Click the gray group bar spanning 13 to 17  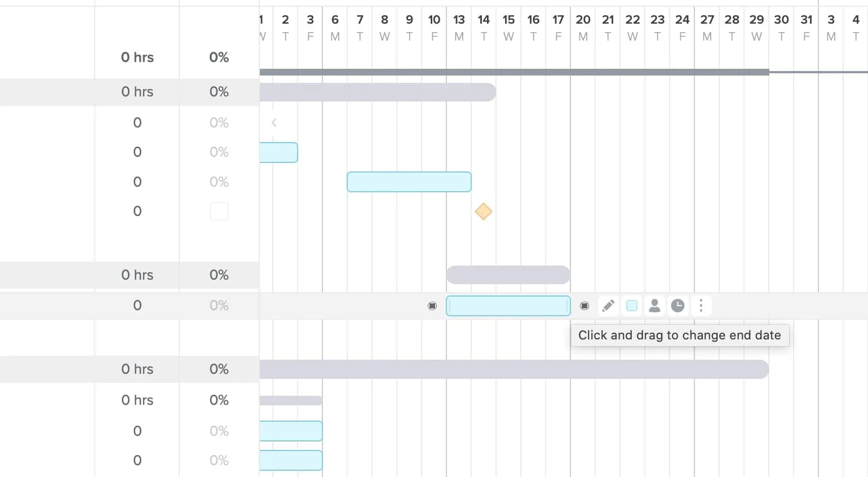(x=508, y=275)
